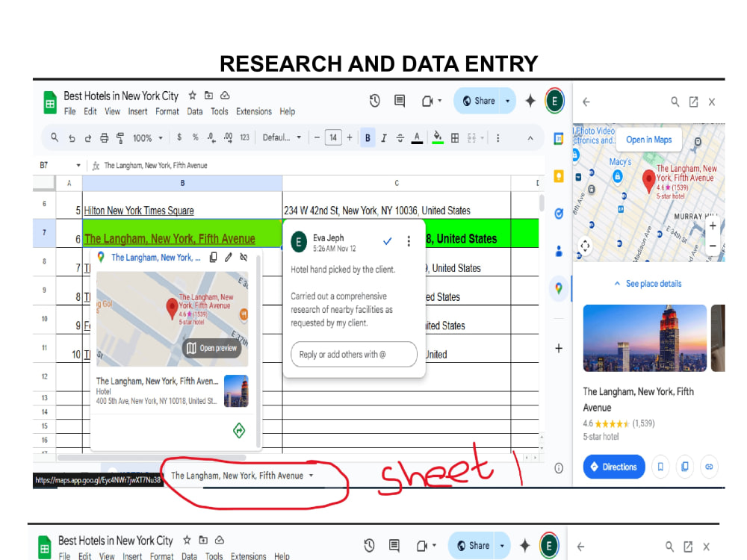Start a Meet call with camera icon, top window
Image resolution: width=747 pixels, height=560 pixels.
[x=427, y=101]
